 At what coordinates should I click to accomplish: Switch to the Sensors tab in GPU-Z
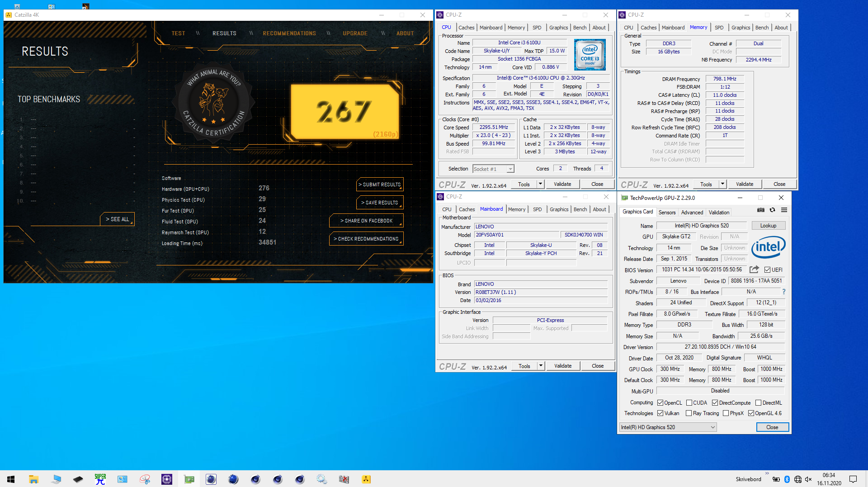pos(667,213)
